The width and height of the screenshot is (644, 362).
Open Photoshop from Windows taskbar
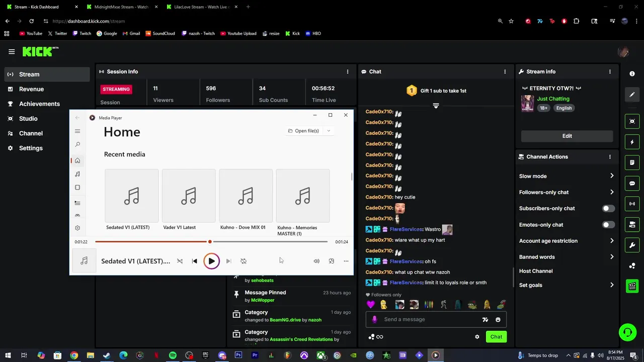238,355
